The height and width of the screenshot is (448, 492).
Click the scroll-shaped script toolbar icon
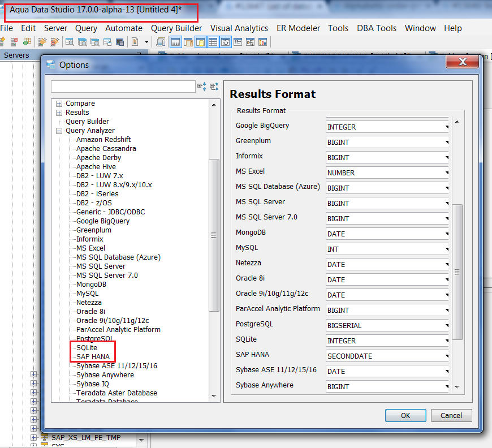[x=161, y=42]
